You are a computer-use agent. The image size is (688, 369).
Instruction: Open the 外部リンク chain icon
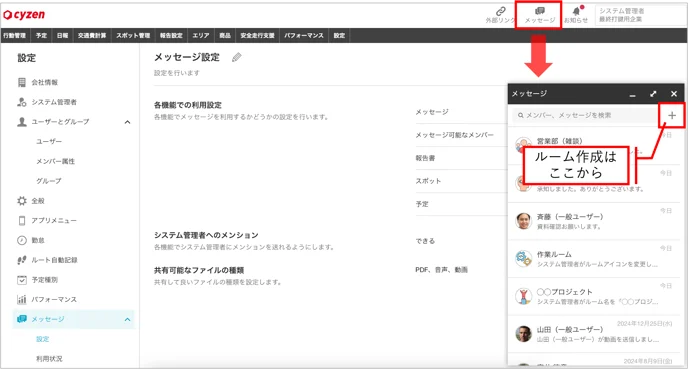click(x=500, y=15)
